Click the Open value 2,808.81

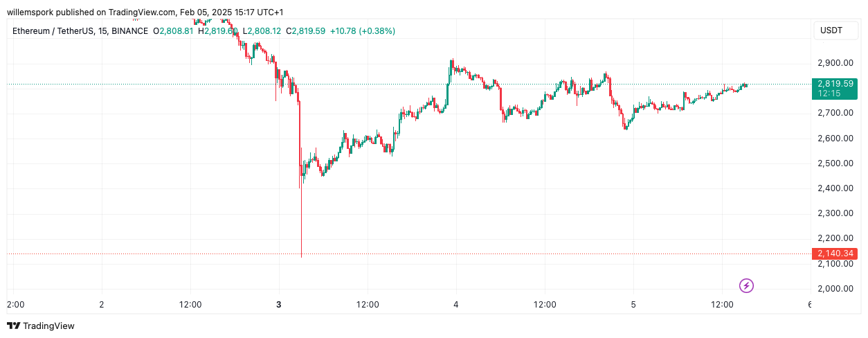click(x=177, y=31)
